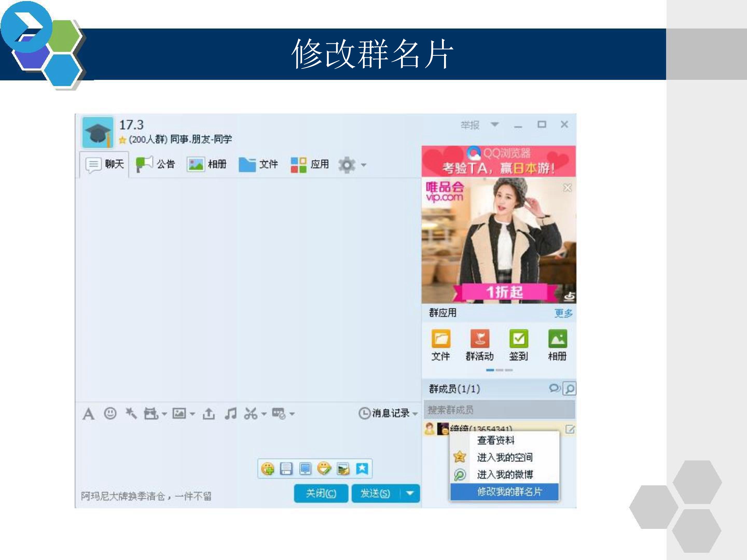Click the 关闭(C) button
Viewport: 747px width, 560px height.
(321, 494)
